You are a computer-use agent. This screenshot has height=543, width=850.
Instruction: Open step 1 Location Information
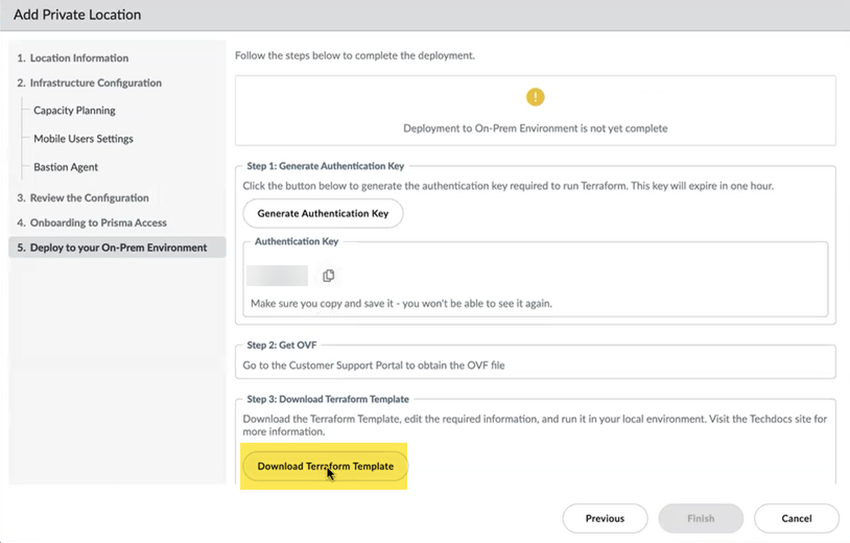[x=79, y=58]
